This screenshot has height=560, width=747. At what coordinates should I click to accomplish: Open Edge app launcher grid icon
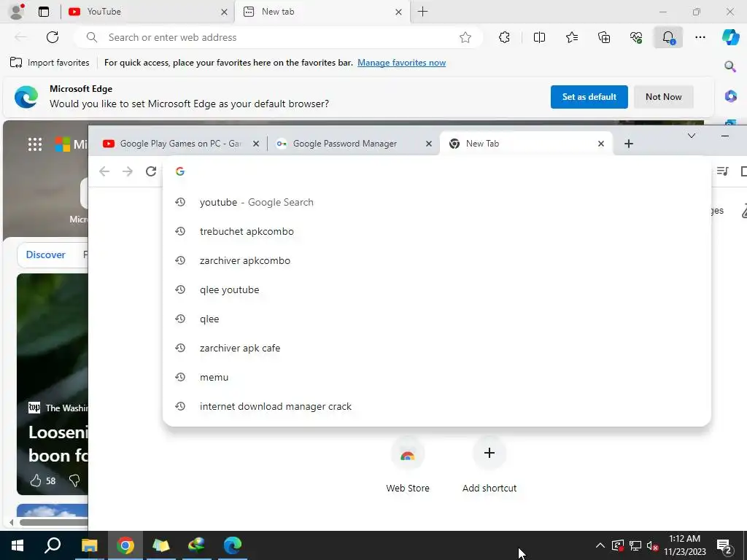coord(35,144)
